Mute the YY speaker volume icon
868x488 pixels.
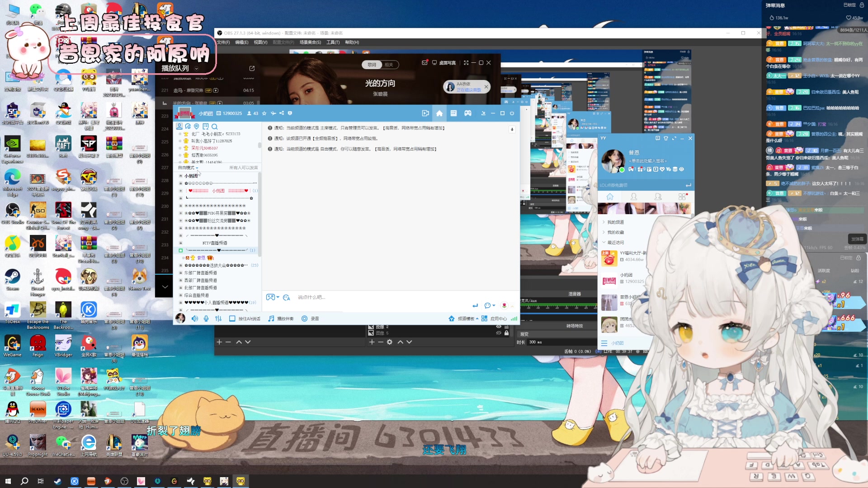tap(194, 319)
